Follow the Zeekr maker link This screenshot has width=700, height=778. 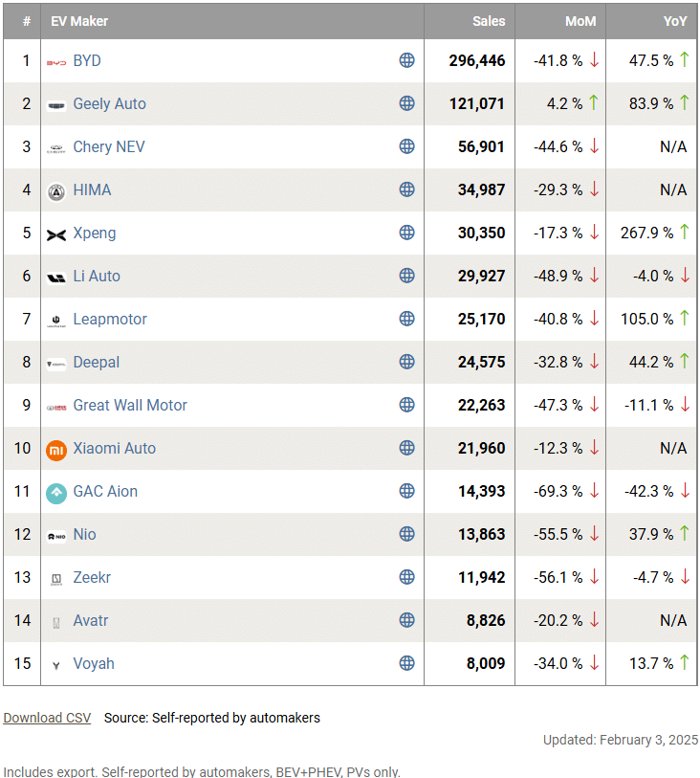[x=94, y=577]
